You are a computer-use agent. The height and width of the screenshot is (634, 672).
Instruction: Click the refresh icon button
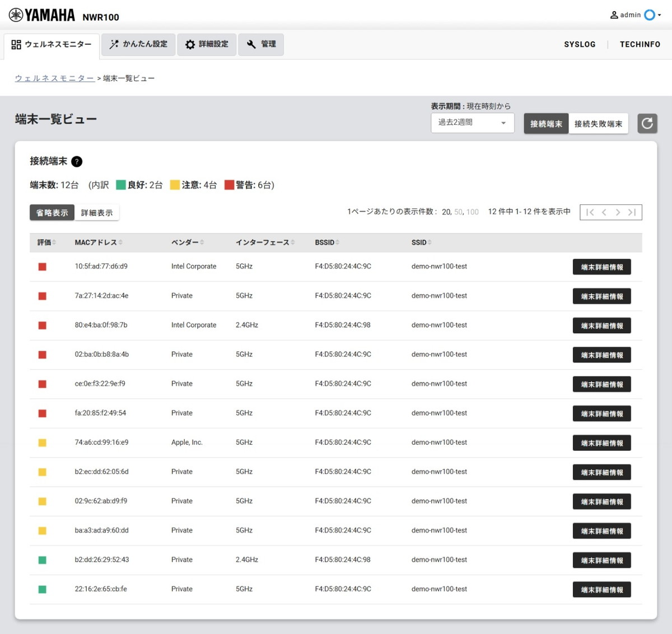tap(647, 123)
